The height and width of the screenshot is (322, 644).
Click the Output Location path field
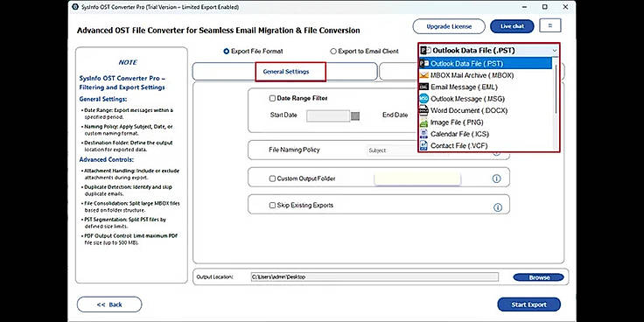tap(374, 276)
